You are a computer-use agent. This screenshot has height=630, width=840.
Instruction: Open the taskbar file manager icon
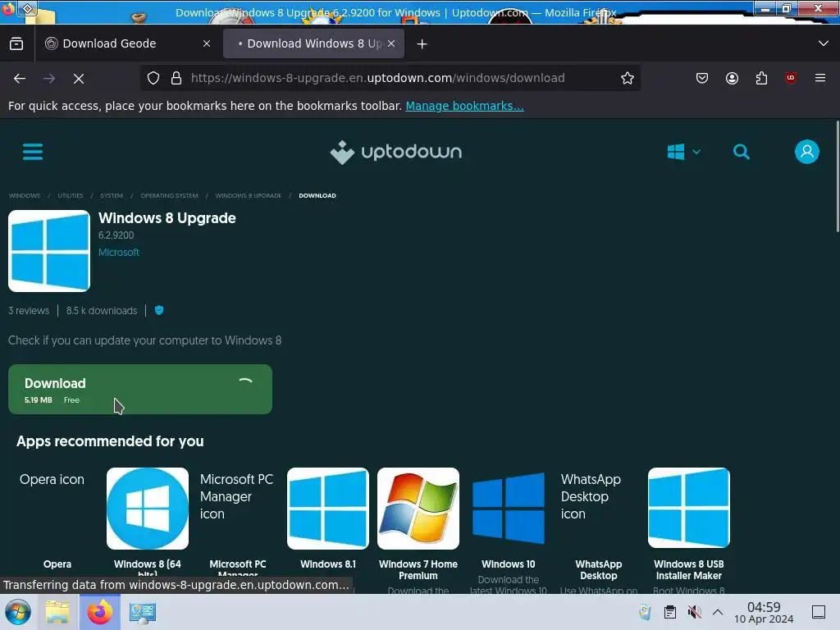pyautogui.click(x=57, y=612)
